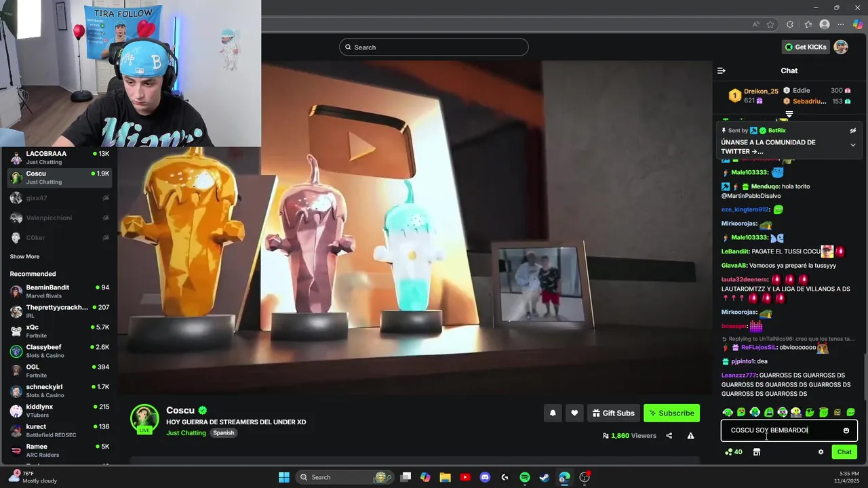Open the Get KICKs button

pyautogui.click(x=806, y=47)
